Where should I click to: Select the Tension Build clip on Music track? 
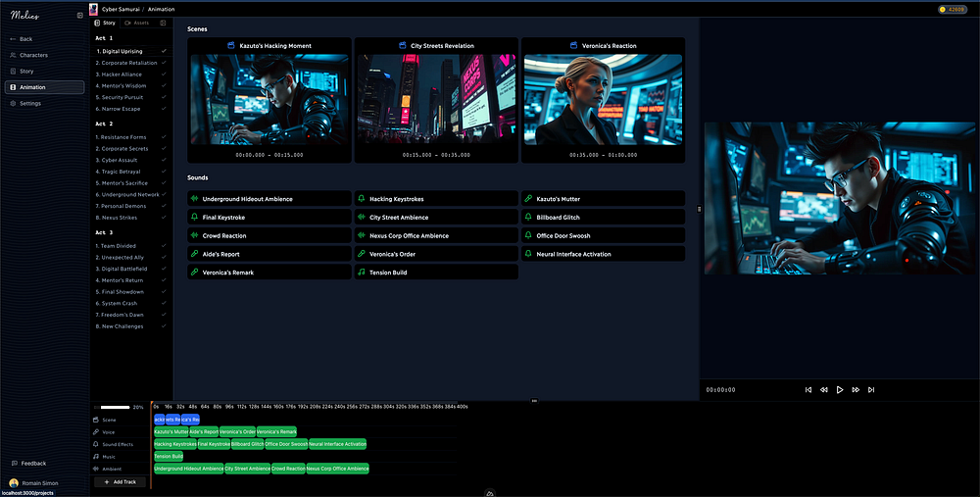169,457
